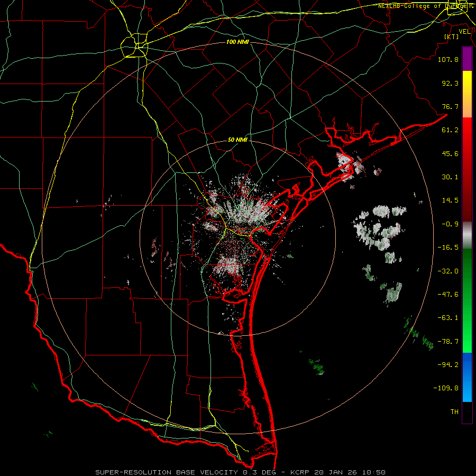This screenshot has height=476, width=476.
Task: Pick the blue segment of the color bar
Action: [467, 377]
